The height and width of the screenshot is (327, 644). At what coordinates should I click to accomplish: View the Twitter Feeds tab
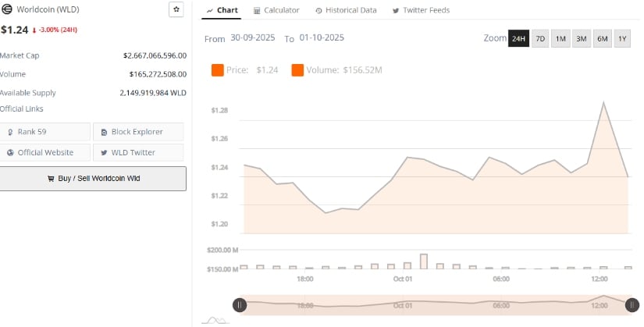click(x=421, y=10)
